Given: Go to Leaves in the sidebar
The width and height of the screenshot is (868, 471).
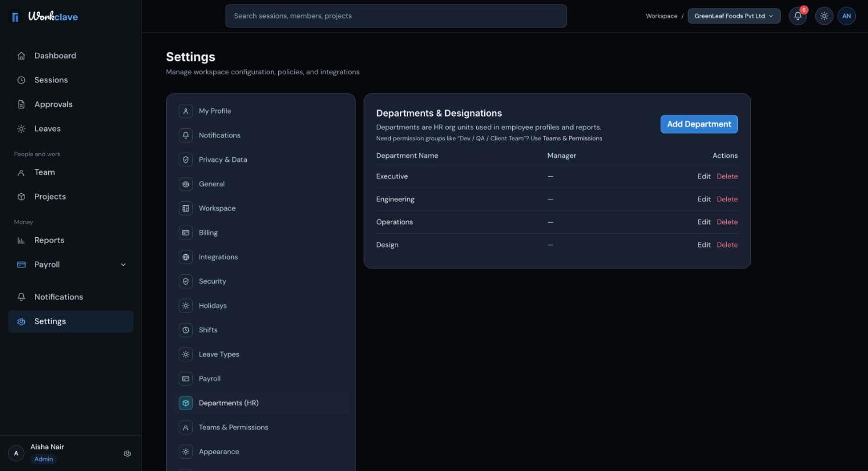Looking at the screenshot, I should [x=71, y=129].
